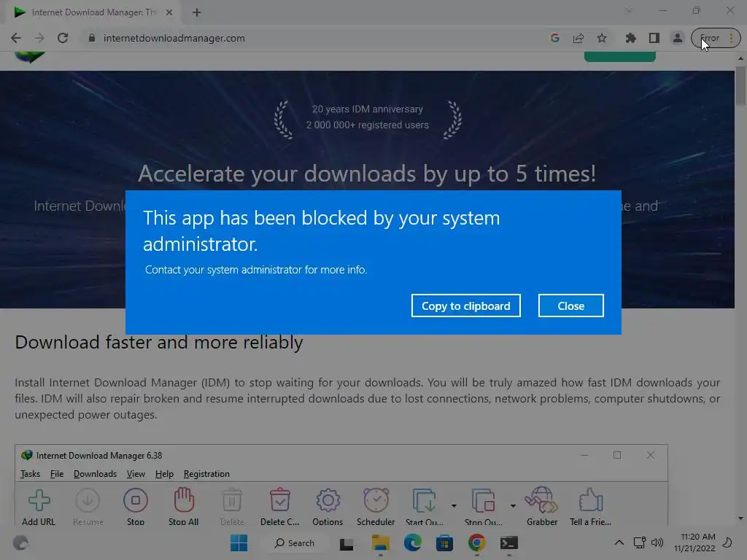Click the Grabber icon in IDM

[x=542, y=507]
